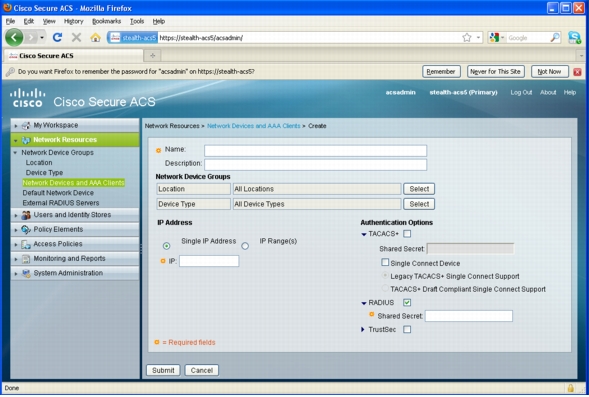Screen dimensions: 589x397
Task: Click Select for Device Type
Action: (419, 204)
